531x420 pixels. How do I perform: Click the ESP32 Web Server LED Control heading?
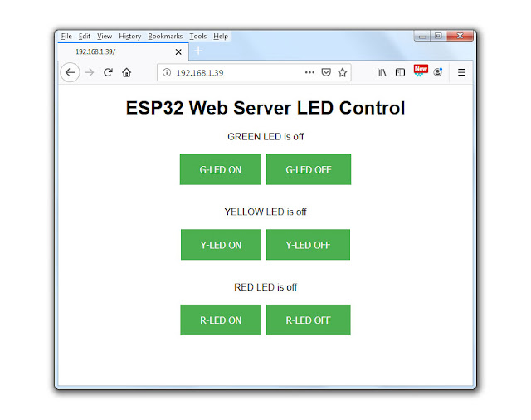click(x=265, y=108)
